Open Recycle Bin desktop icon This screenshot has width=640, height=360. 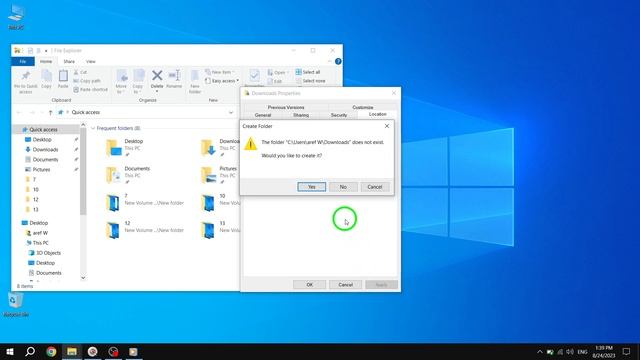(x=16, y=305)
